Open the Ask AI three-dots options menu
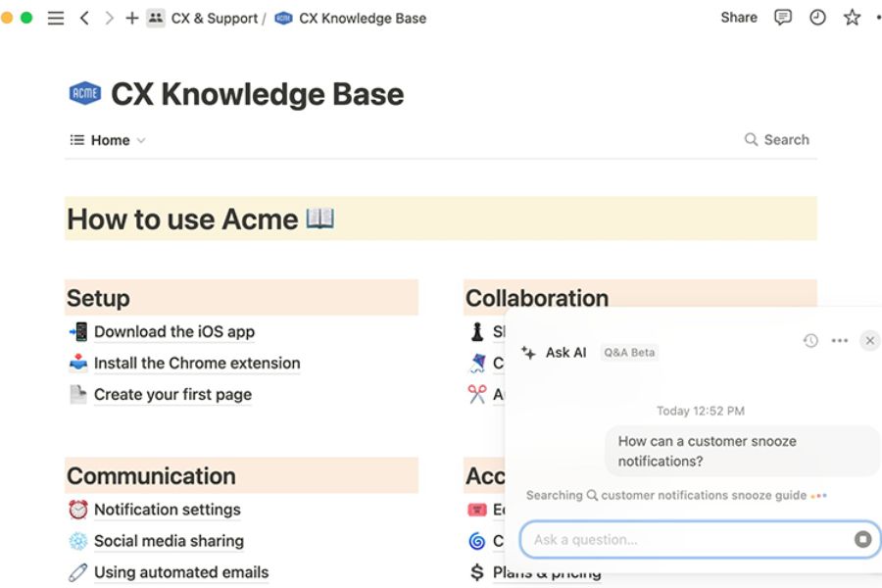 839,341
